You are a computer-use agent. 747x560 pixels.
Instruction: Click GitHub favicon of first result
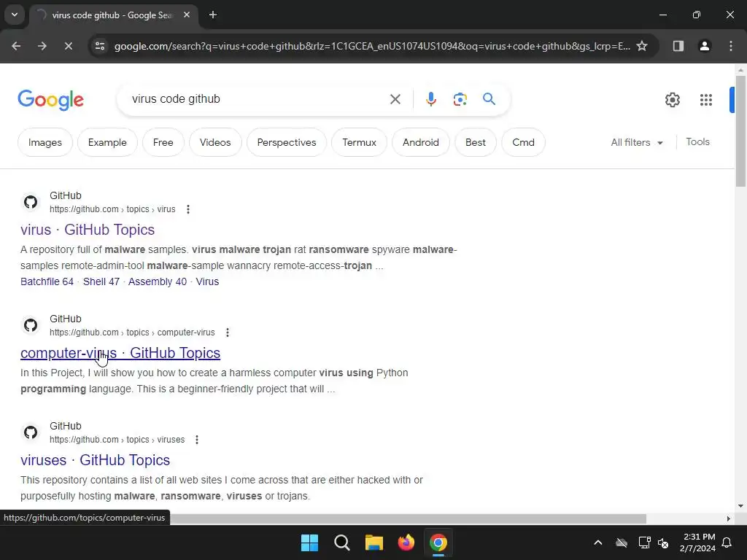point(31,202)
